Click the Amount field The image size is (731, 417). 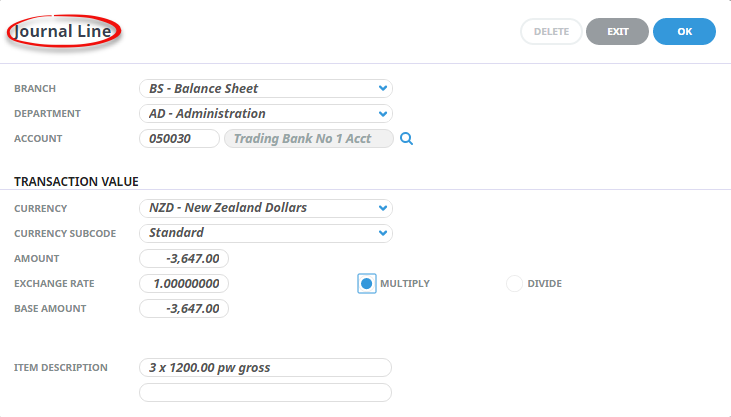(184, 258)
